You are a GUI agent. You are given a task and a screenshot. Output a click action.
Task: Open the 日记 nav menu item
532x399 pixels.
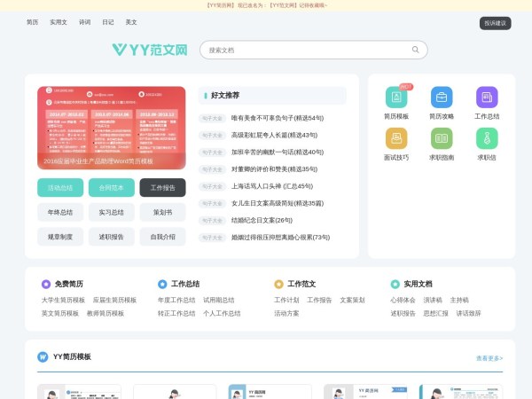point(108,22)
